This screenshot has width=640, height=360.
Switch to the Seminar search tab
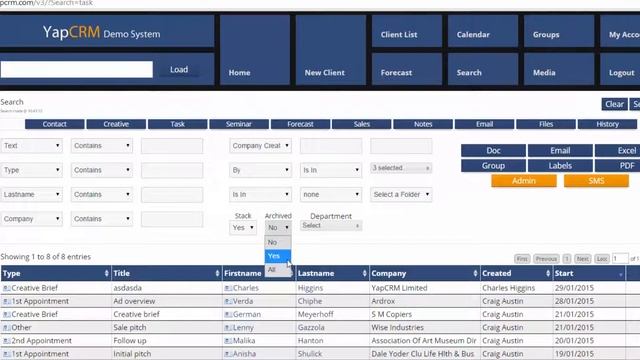point(239,124)
